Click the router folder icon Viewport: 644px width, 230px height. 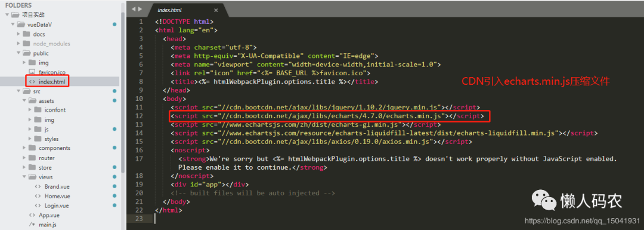(x=32, y=158)
